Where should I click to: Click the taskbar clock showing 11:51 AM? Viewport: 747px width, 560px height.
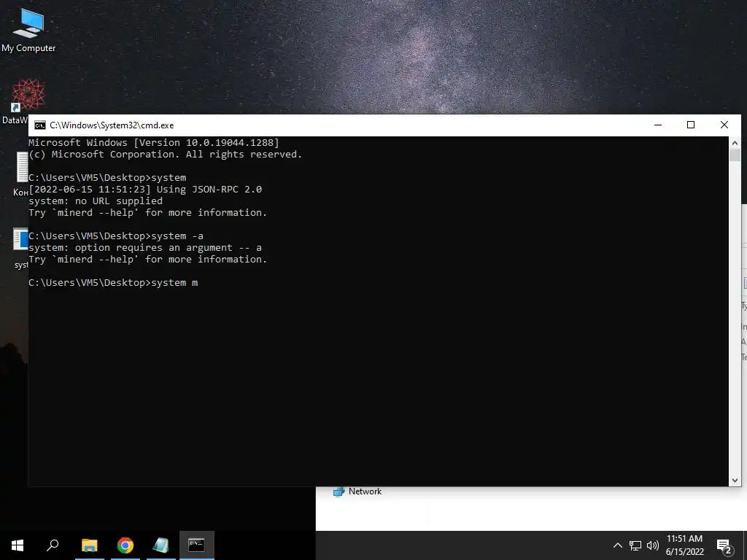684,545
